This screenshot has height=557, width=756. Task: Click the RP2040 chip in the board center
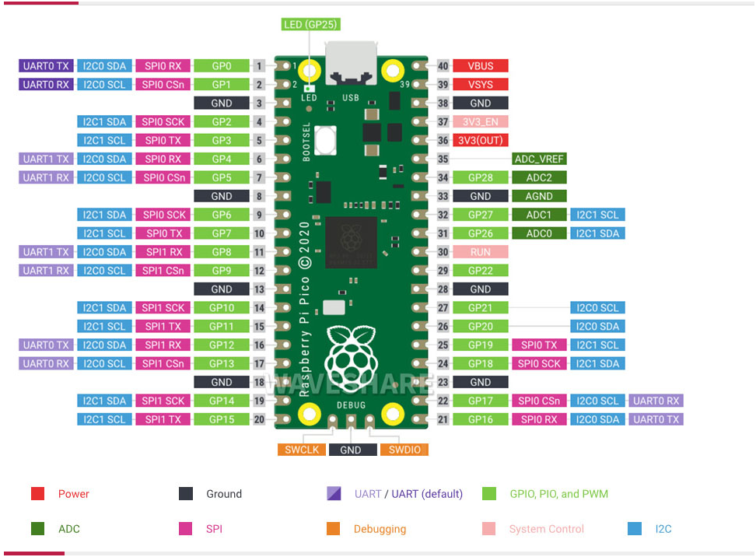pyautogui.click(x=350, y=242)
